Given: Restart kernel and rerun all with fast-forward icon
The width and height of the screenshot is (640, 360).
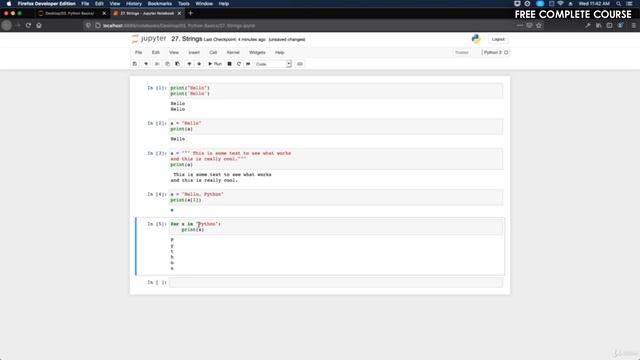Looking at the screenshot, I should [x=248, y=64].
